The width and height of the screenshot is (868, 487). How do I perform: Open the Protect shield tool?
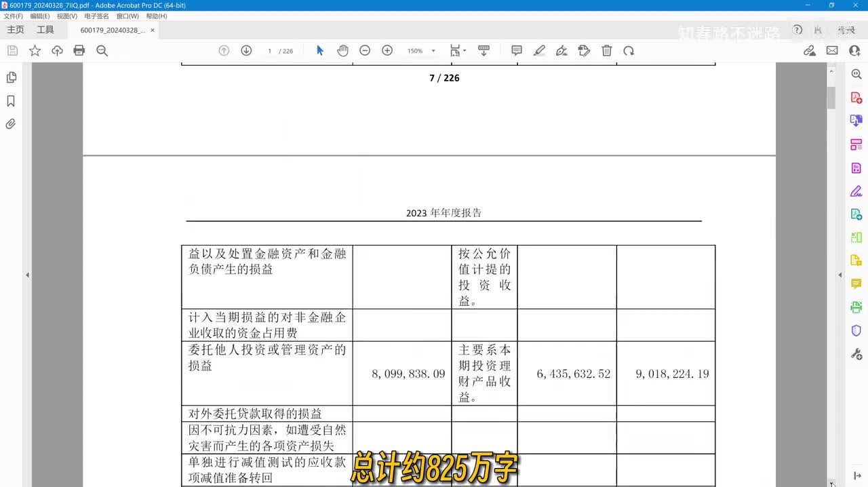[856, 331]
